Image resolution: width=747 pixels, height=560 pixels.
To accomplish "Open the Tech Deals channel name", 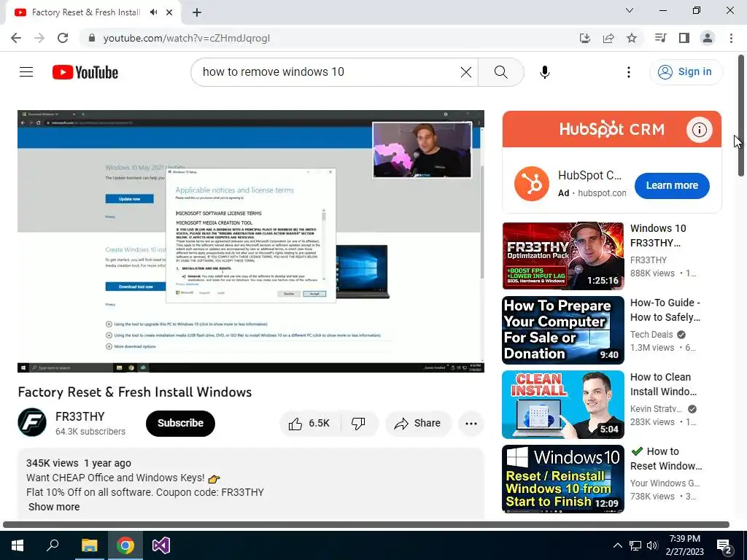I will (651, 334).
